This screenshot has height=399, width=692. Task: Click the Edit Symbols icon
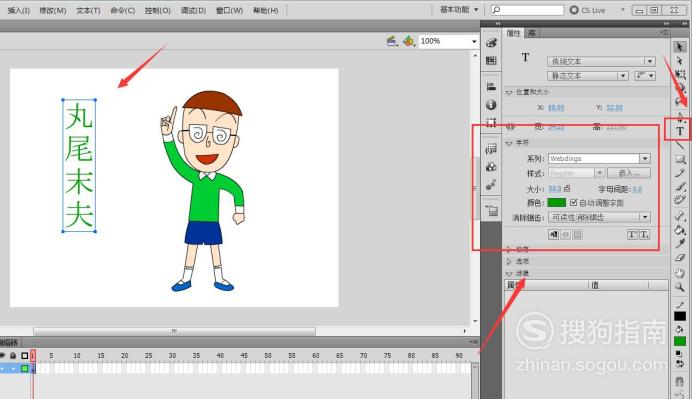click(x=409, y=41)
